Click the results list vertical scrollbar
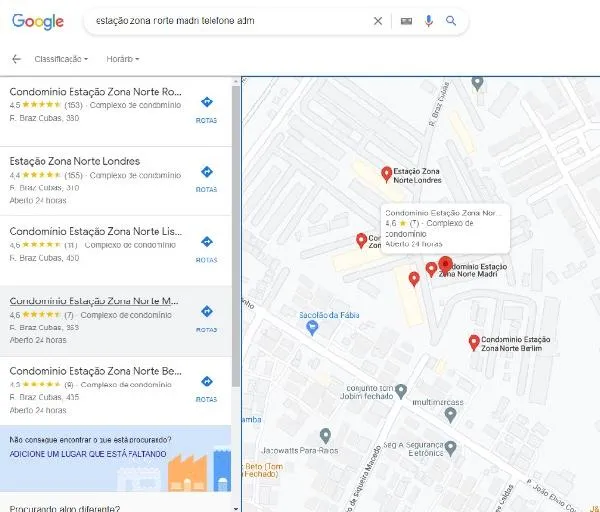The image size is (600, 512). coord(236,230)
